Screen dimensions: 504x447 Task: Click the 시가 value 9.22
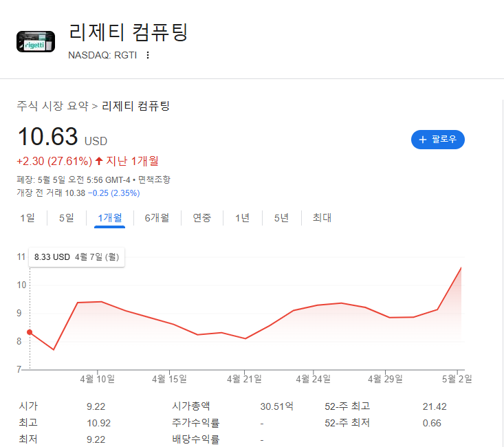point(96,406)
